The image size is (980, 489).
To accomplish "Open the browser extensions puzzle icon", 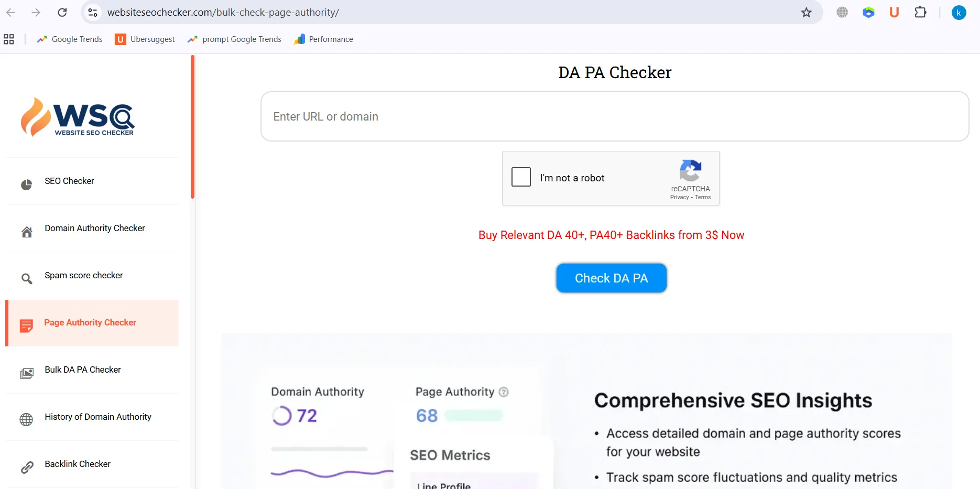I will click(x=920, y=13).
